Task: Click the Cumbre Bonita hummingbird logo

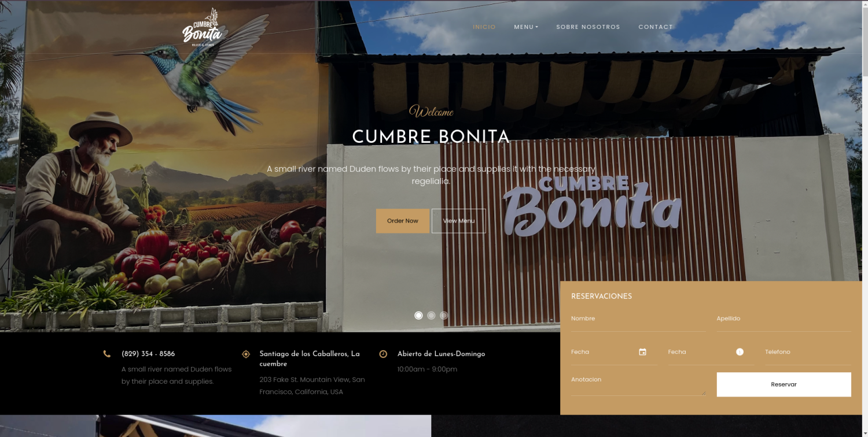Action: coord(202,28)
